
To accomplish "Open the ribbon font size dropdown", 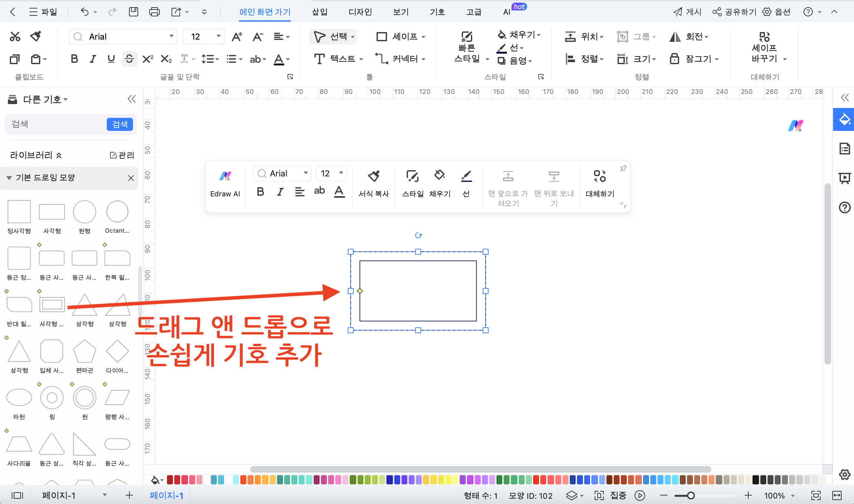I will 218,36.
